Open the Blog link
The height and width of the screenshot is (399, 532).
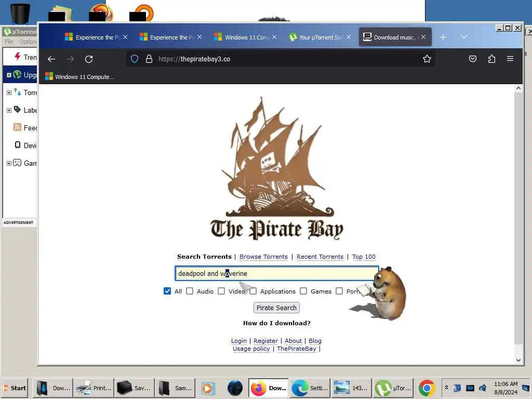pyautogui.click(x=315, y=341)
